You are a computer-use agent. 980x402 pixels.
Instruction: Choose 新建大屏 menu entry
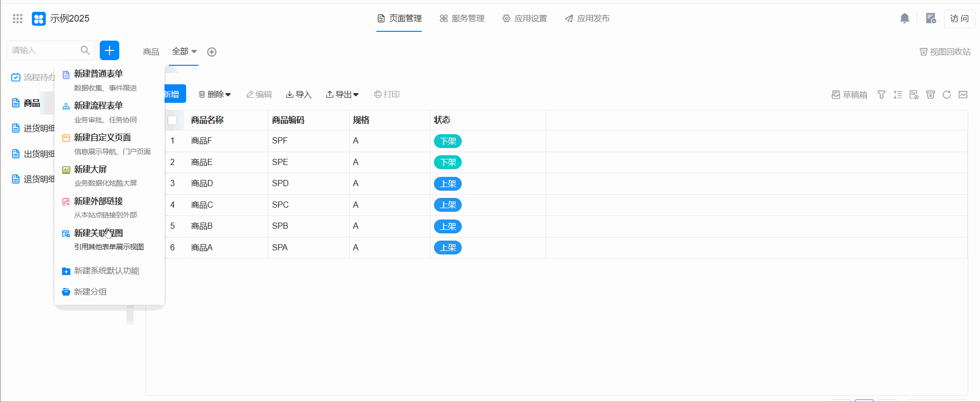pyautogui.click(x=90, y=170)
